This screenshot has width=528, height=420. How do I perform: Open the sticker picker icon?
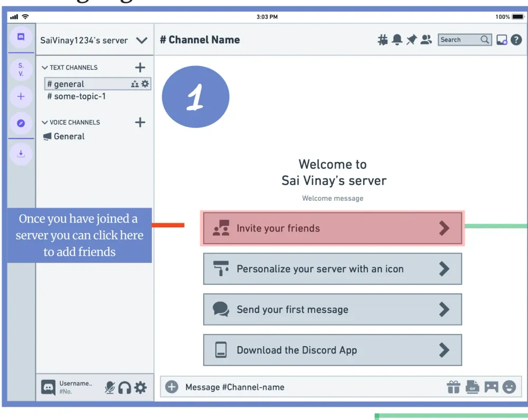[x=491, y=387]
